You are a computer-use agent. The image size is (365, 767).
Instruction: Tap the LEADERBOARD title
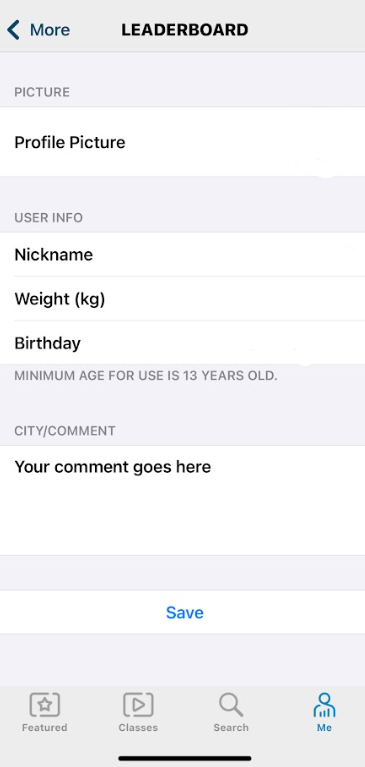click(185, 30)
